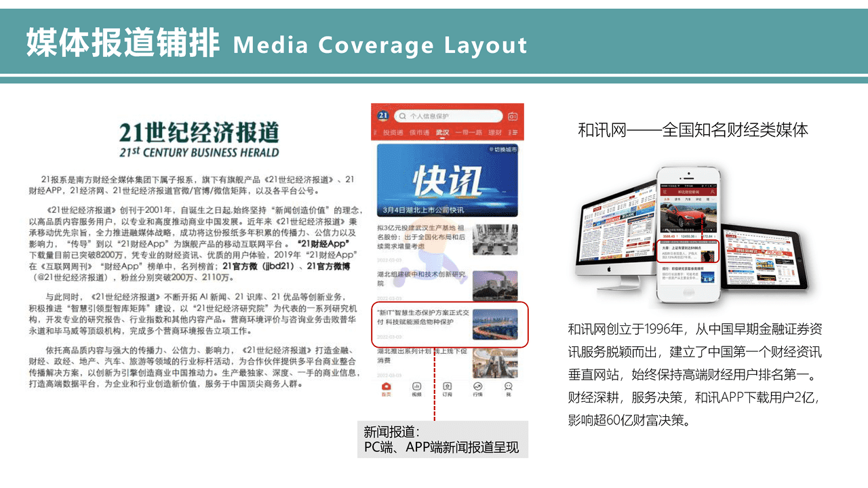Click paragraph starting 和讯网创立于1996年
The width and height of the screenshot is (868, 488).
[695, 375]
